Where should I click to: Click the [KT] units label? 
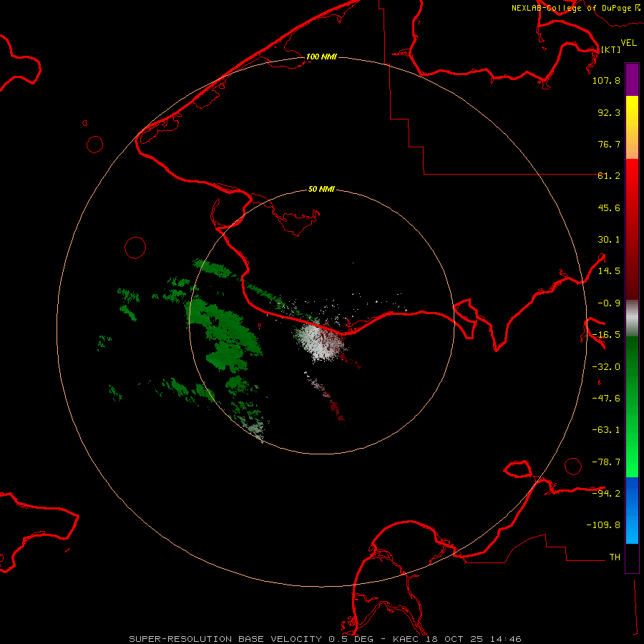(x=610, y=49)
